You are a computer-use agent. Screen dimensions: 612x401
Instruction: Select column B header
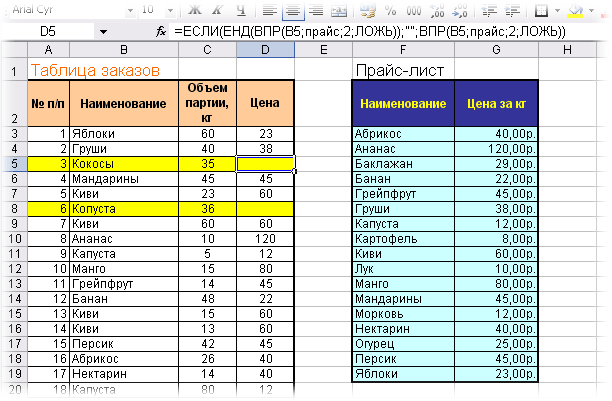(124, 50)
